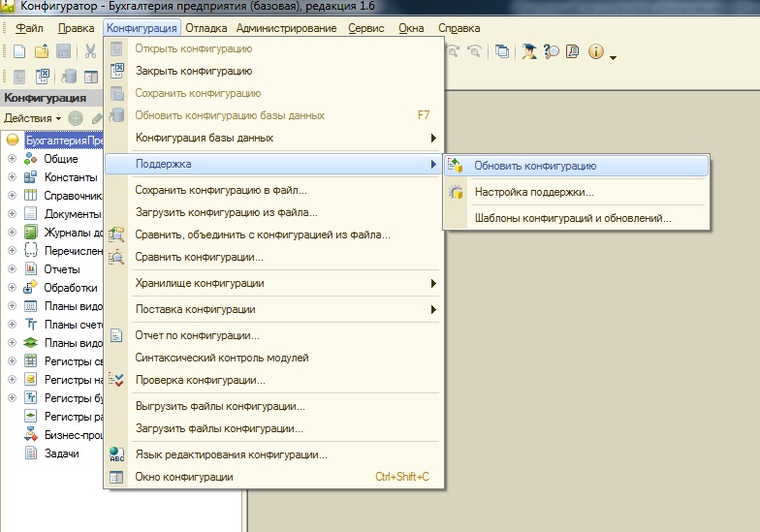760x532 pixels.
Task: Click the Open file toolbar icon
Action: (x=42, y=50)
